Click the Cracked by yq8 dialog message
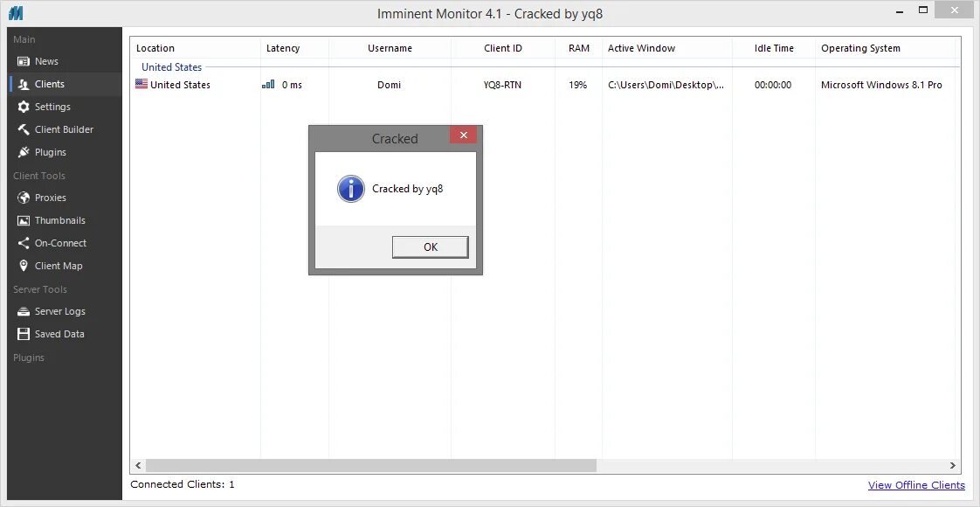Image resolution: width=980 pixels, height=507 pixels. click(408, 189)
